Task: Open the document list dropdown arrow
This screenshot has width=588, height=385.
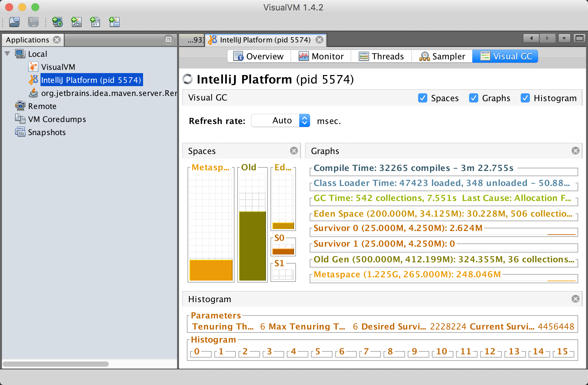Action: point(564,38)
